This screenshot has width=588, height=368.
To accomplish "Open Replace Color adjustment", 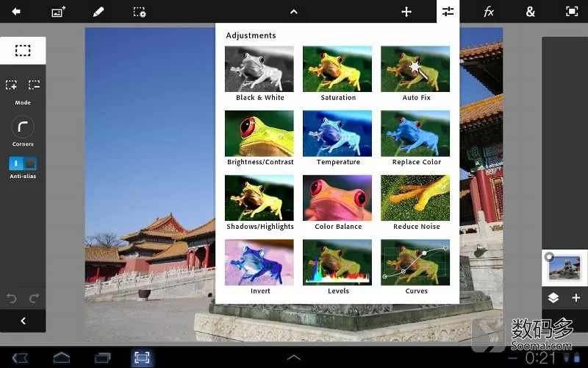I will pos(415,138).
